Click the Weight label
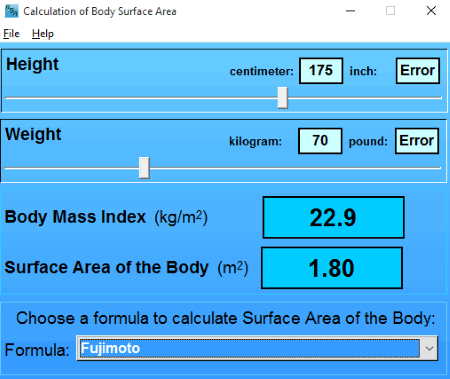The height and width of the screenshot is (379, 450). (33, 135)
